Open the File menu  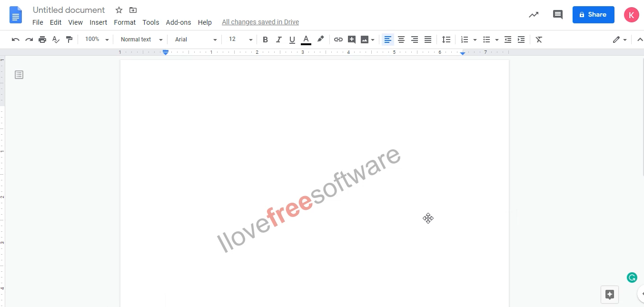[38, 22]
